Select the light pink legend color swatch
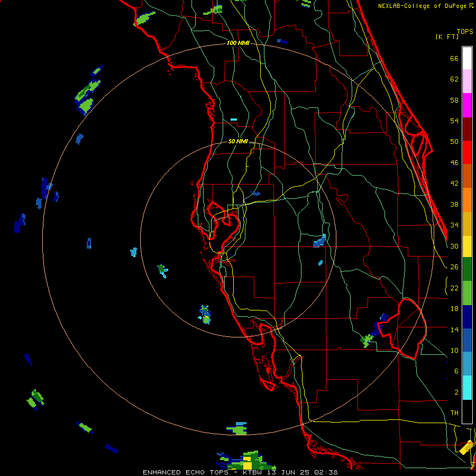The image size is (476, 476). click(x=467, y=81)
